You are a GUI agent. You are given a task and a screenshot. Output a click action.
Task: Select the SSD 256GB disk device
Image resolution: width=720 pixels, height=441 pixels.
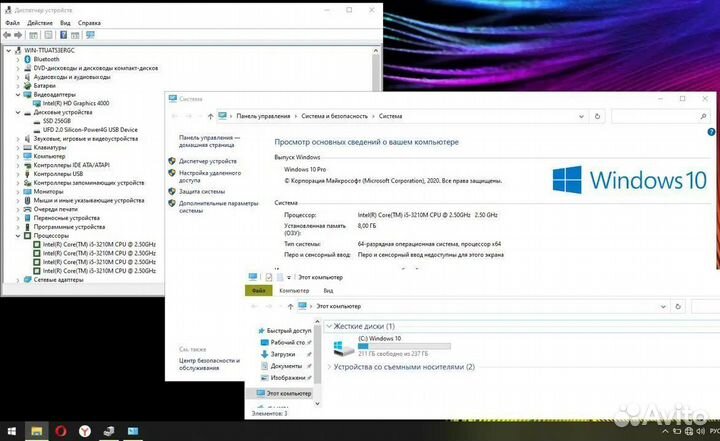click(56, 121)
